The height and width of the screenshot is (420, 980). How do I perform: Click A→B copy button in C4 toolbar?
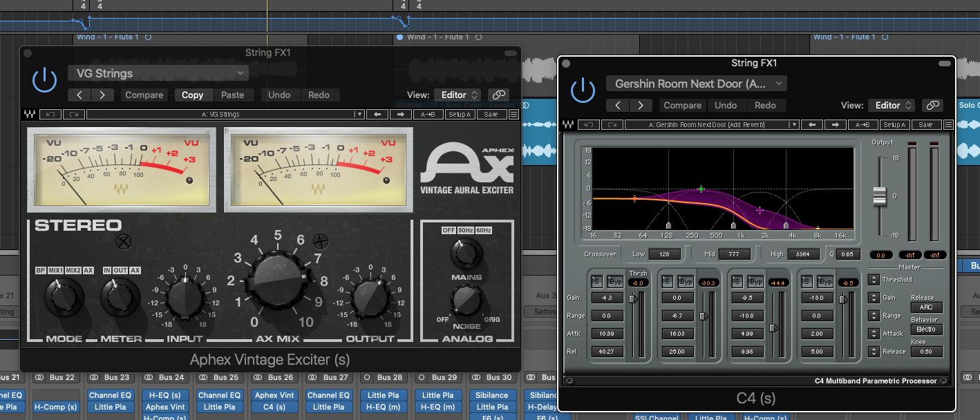coord(864,125)
